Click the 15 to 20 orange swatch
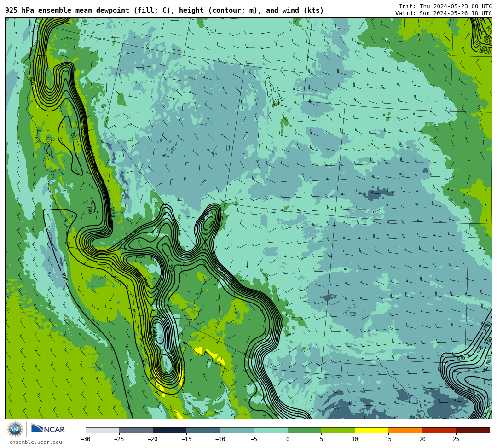This screenshot has width=497, height=448. 405,430
